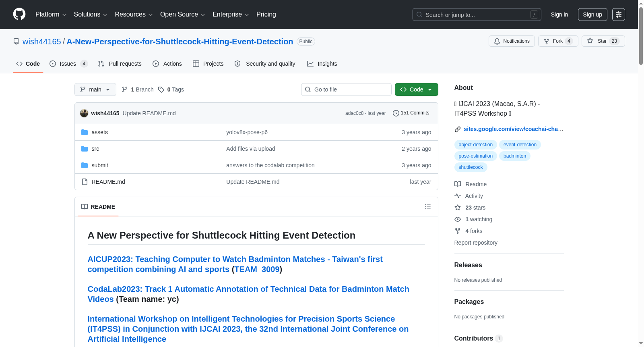Click the Readme book icon in About

[x=458, y=184]
